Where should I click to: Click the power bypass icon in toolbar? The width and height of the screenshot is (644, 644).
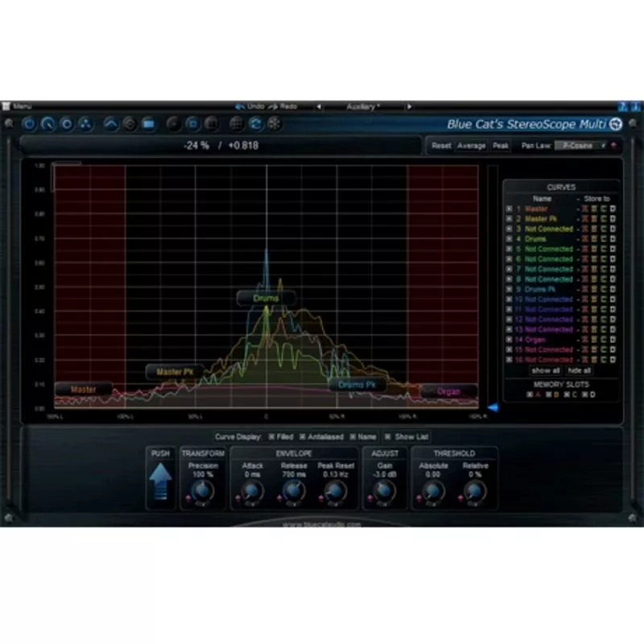[29, 124]
